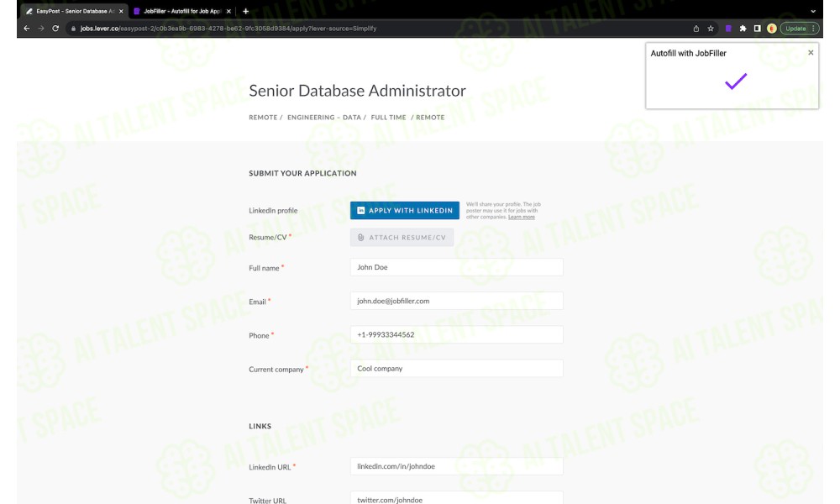Click the Autofill with JobFiller title
840x504 pixels.
click(x=689, y=53)
